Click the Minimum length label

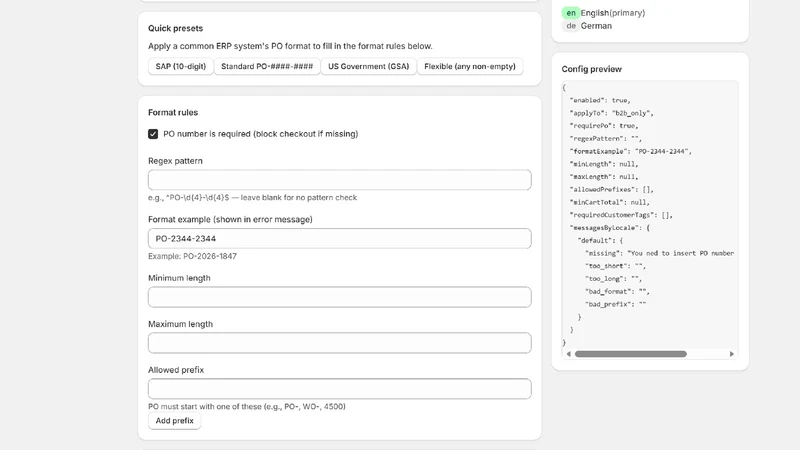pyautogui.click(x=179, y=278)
